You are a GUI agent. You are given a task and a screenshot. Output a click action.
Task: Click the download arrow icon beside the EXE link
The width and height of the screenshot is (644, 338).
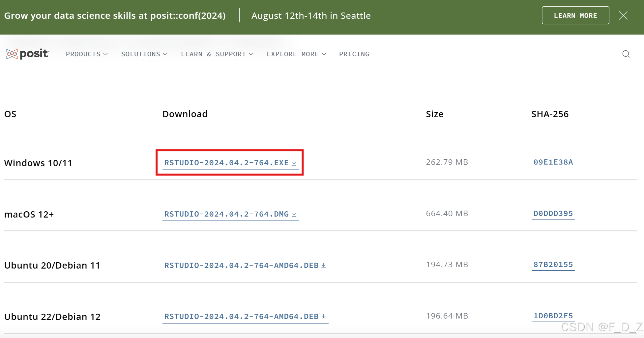click(294, 163)
